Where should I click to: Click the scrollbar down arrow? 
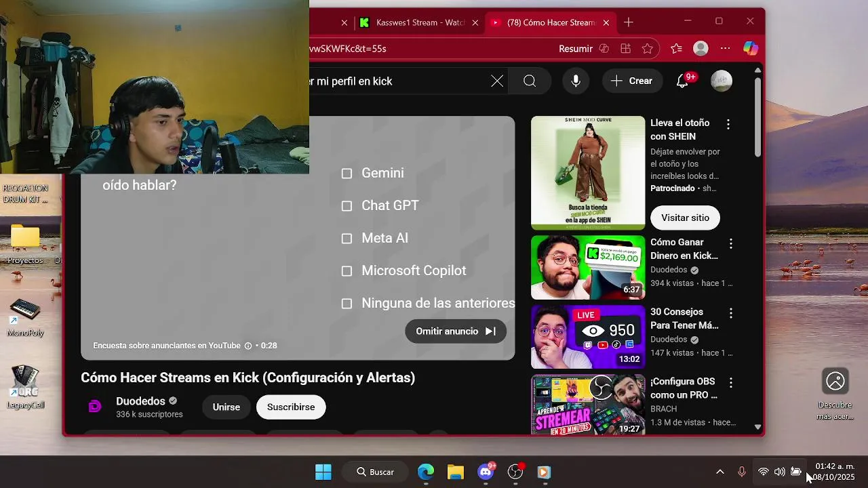(x=758, y=428)
